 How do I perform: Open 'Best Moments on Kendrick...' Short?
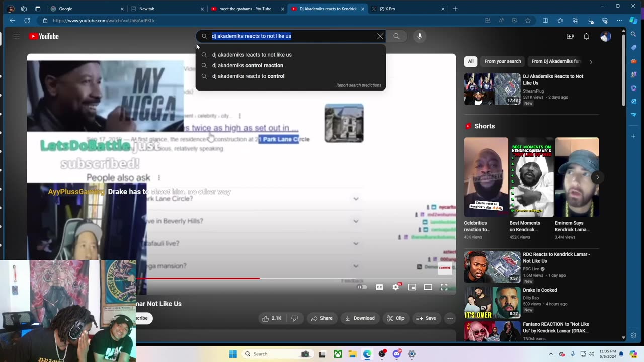[532, 177]
